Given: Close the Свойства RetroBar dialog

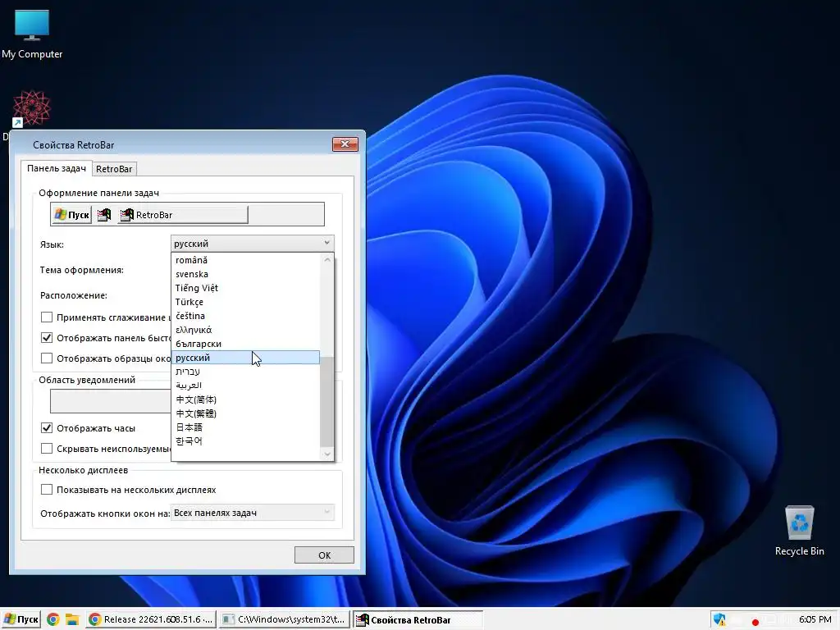Looking at the screenshot, I should [345, 144].
